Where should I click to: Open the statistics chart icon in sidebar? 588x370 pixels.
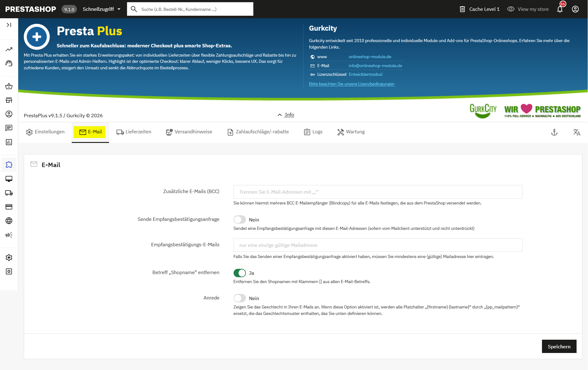tap(9, 142)
